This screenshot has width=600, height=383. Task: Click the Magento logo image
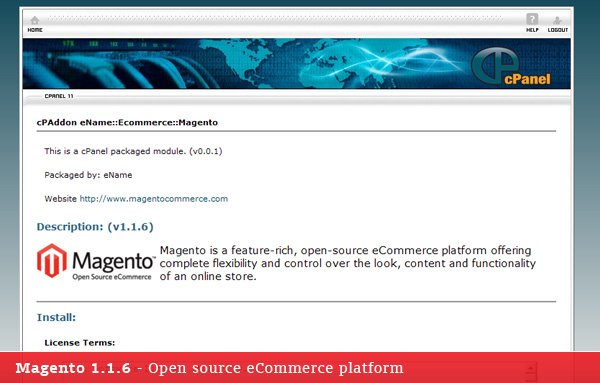pyautogui.click(x=96, y=262)
